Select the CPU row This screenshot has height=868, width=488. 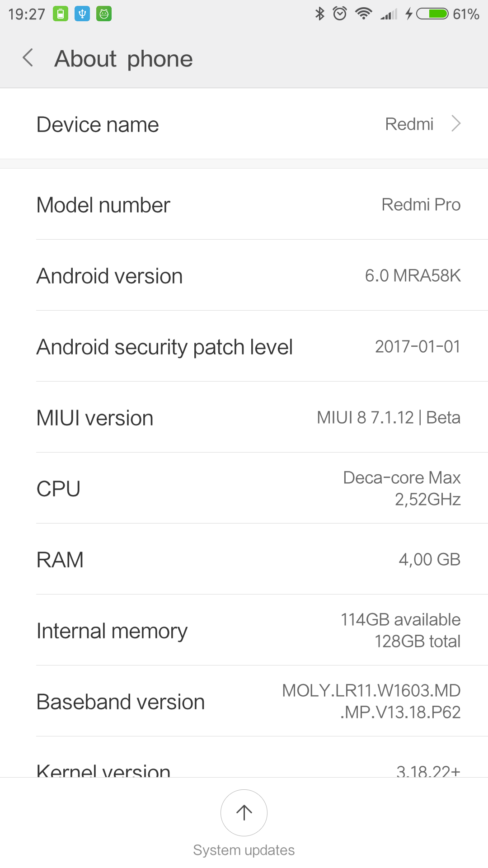point(244,488)
